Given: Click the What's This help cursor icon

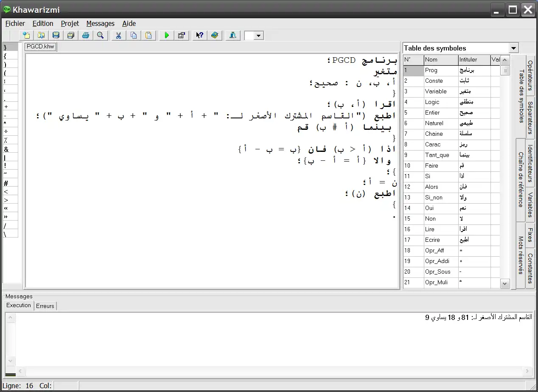Looking at the screenshot, I should 199,35.
